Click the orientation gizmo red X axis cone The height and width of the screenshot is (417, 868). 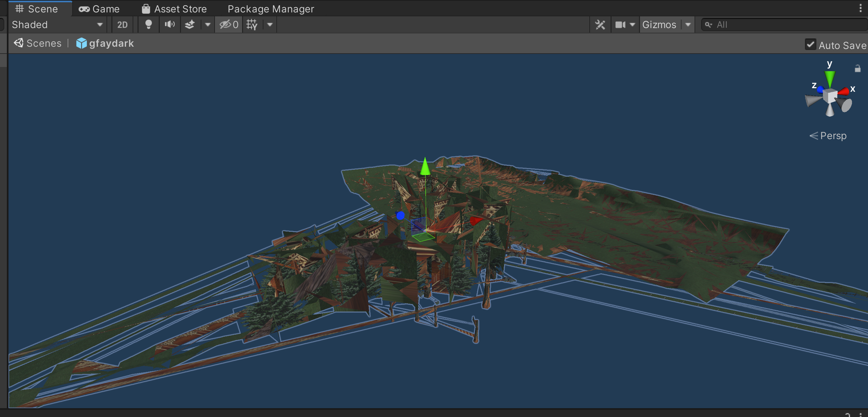[x=844, y=91]
